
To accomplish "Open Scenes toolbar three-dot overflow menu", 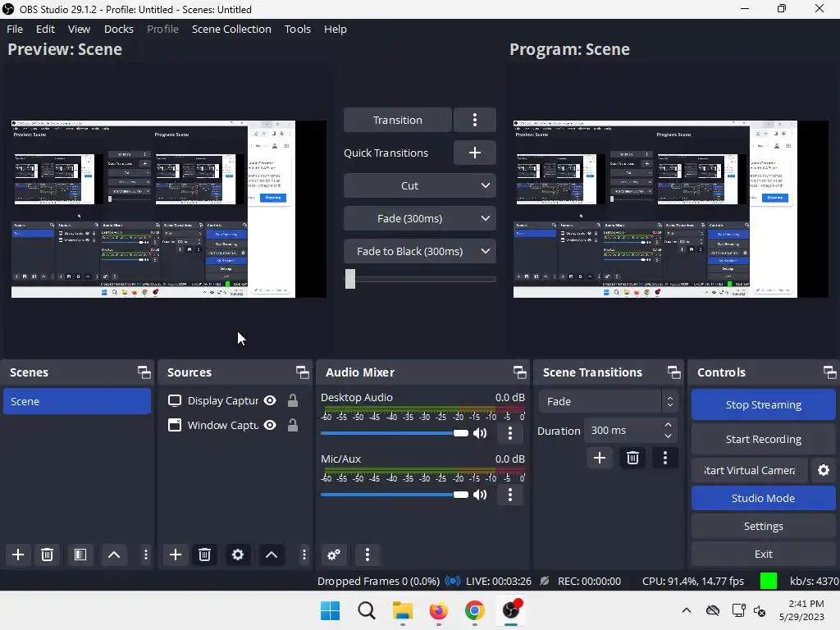I will pos(146,555).
